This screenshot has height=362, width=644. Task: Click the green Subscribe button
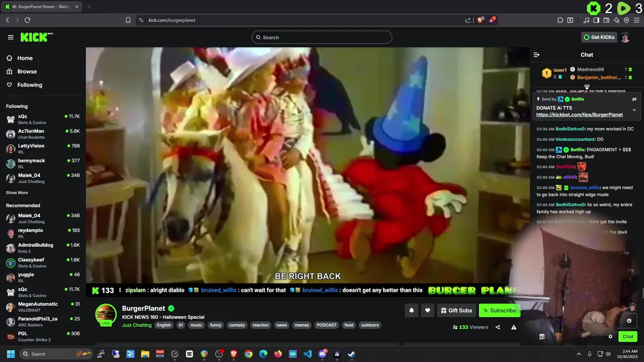click(500, 311)
